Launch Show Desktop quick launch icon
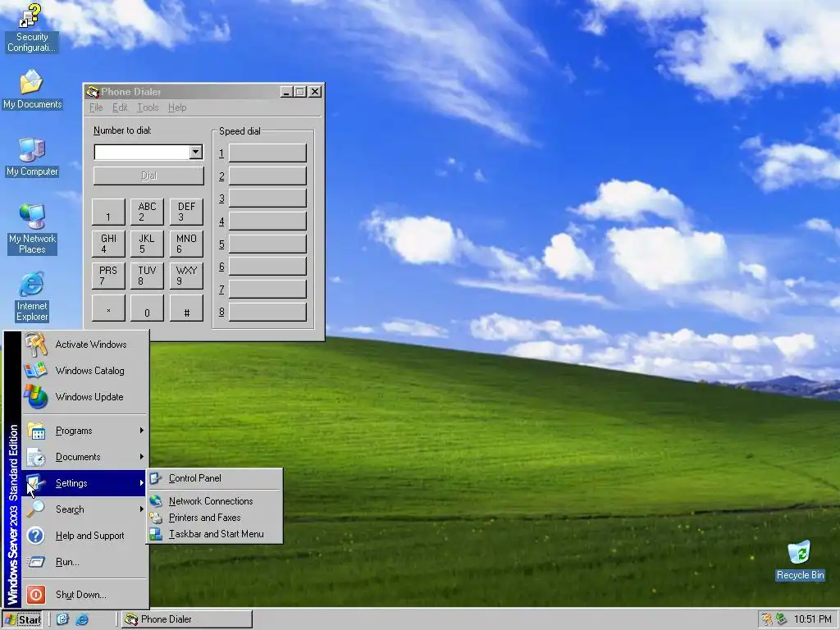The width and height of the screenshot is (840, 630). click(x=62, y=619)
